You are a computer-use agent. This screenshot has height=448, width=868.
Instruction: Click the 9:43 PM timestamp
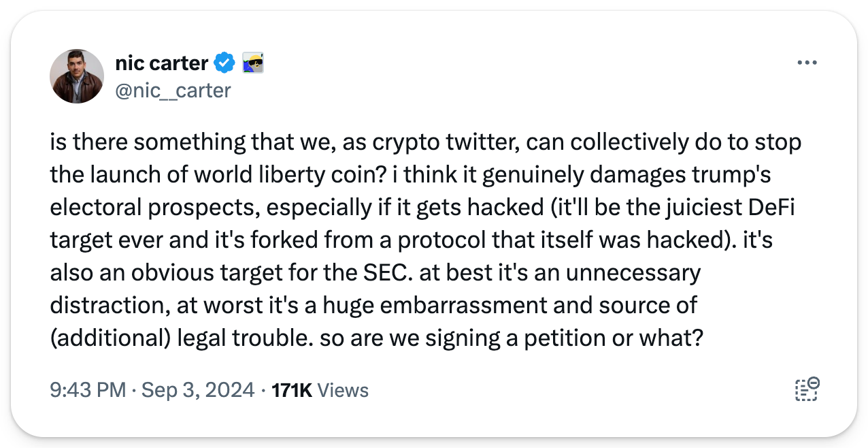pos(88,390)
